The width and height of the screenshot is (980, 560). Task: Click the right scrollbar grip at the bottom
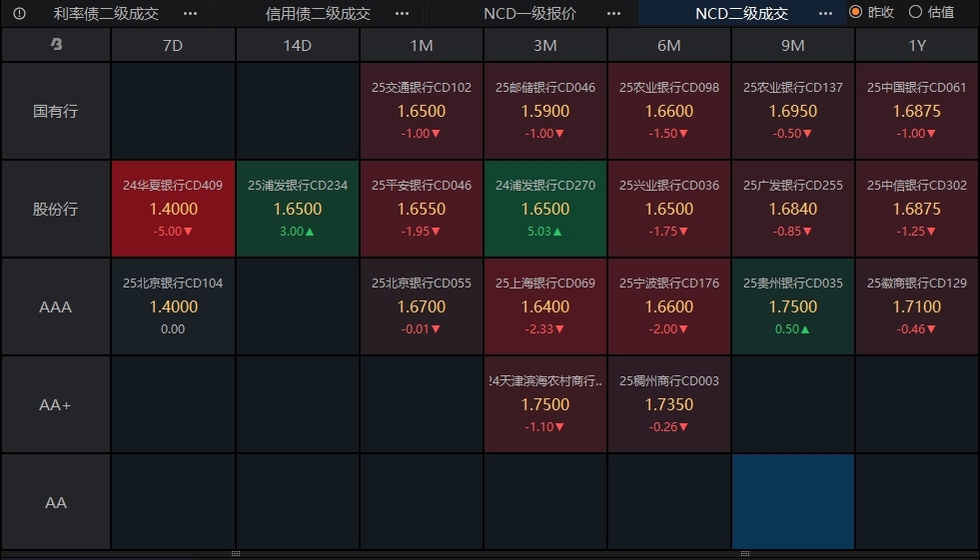(x=745, y=554)
